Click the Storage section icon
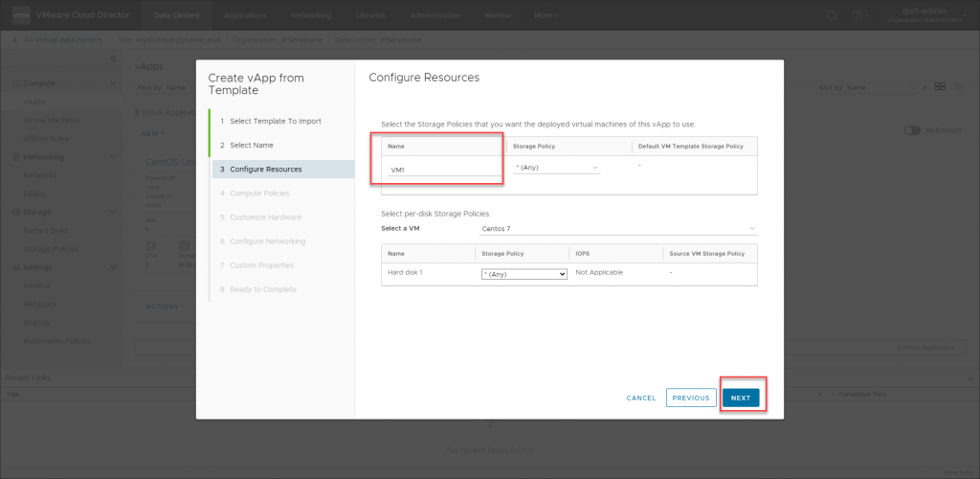Viewport: 980px width, 479px height. (x=14, y=212)
